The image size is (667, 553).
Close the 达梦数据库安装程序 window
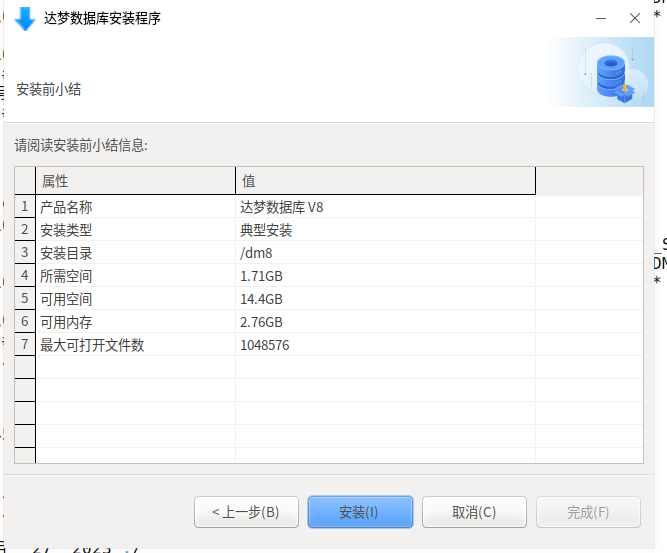coord(635,18)
